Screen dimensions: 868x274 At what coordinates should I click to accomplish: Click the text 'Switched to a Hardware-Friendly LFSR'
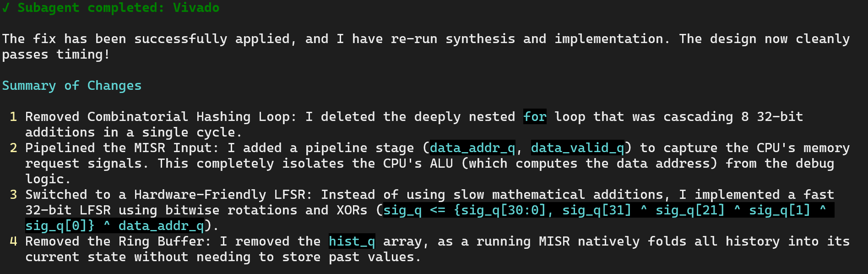[x=168, y=195]
